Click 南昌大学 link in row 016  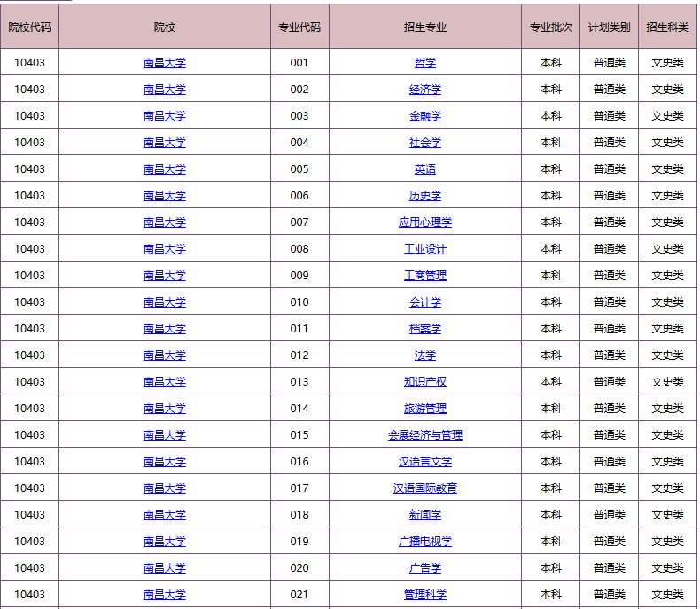pyautogui.click(x=164, y=462)
